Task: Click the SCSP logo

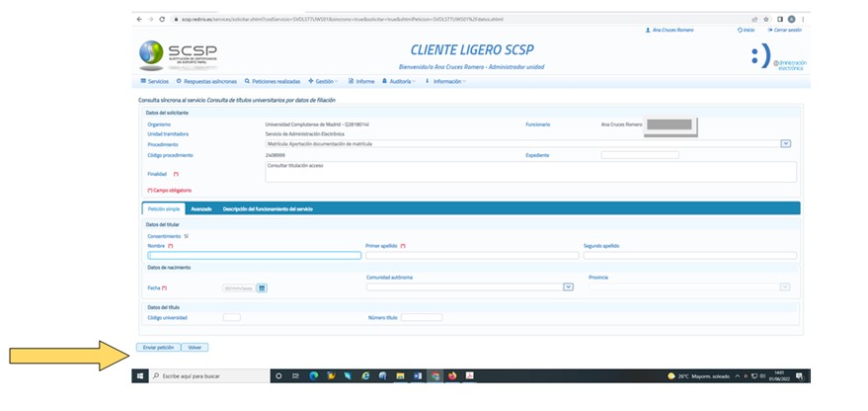Action: (179, 55)
